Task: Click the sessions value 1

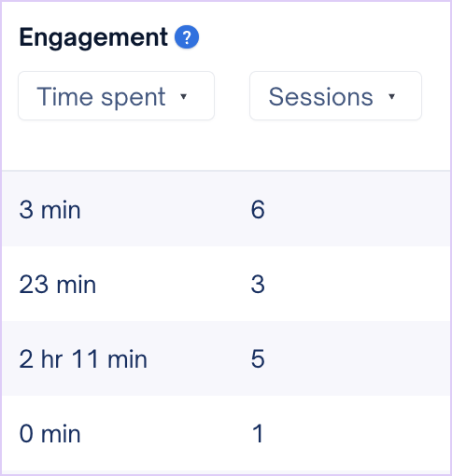Action: click(258, 434)
